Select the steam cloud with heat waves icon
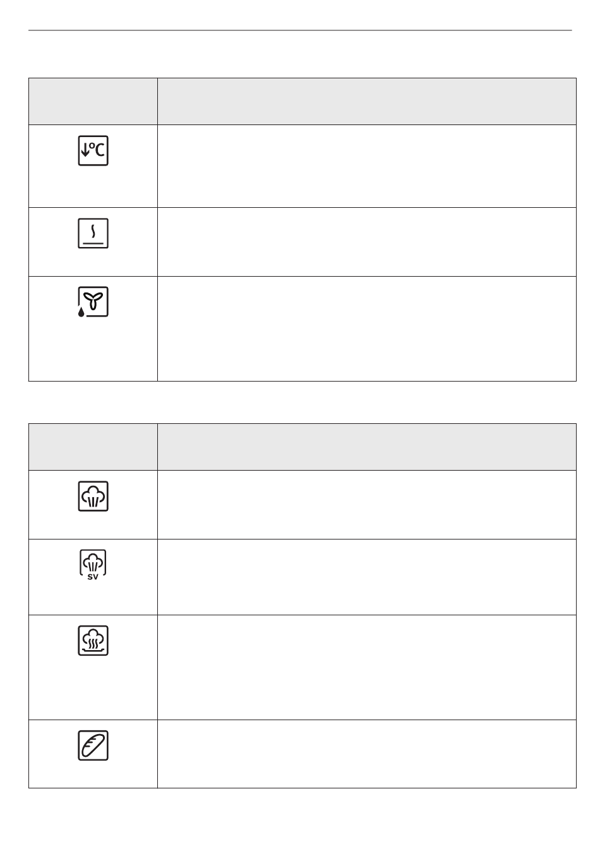 point(93,641)
